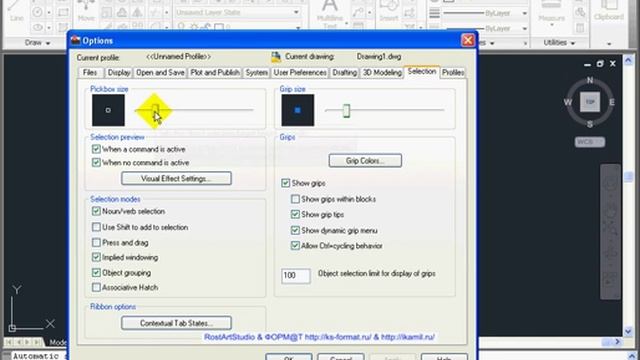Toggle Implied windowing checkbox
This screenshot has height=360, width=640.
tap(96, 257)
